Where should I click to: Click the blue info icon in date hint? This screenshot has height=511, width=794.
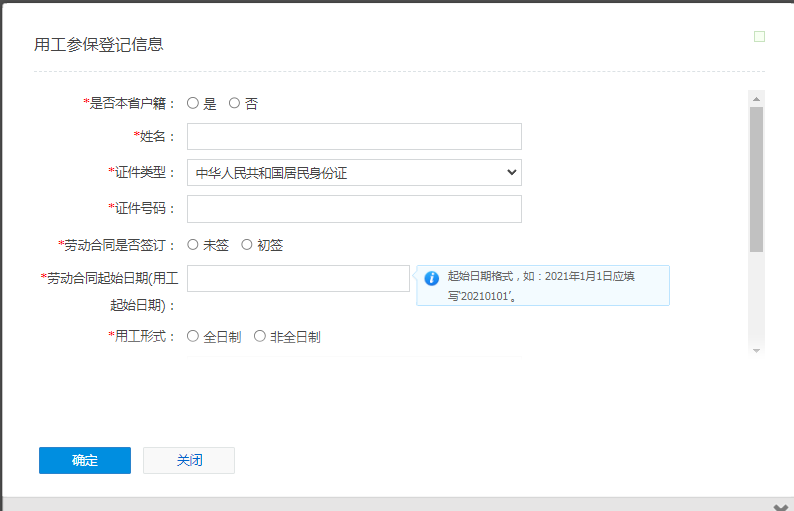(431, 278)
